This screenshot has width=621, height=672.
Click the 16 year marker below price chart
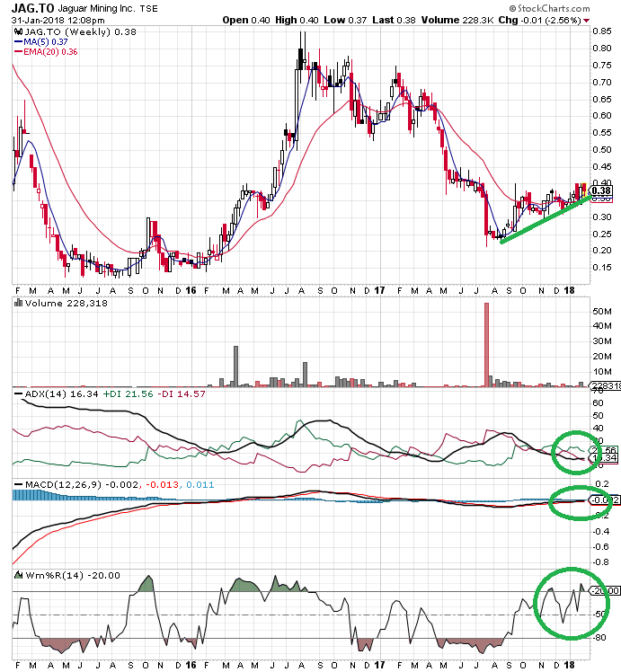pos(191,290)
